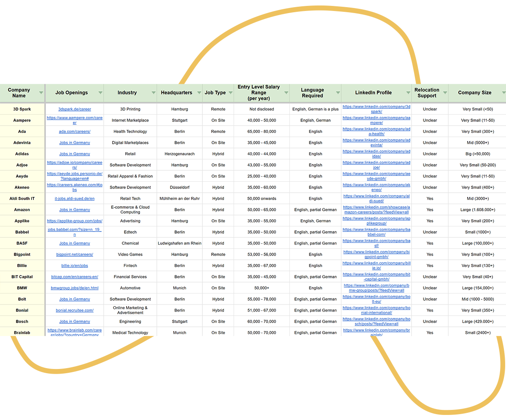Open filter for Entry Level Salary Range column
Image resolution: width=506 pixels, height=420 pixels.
286,93
